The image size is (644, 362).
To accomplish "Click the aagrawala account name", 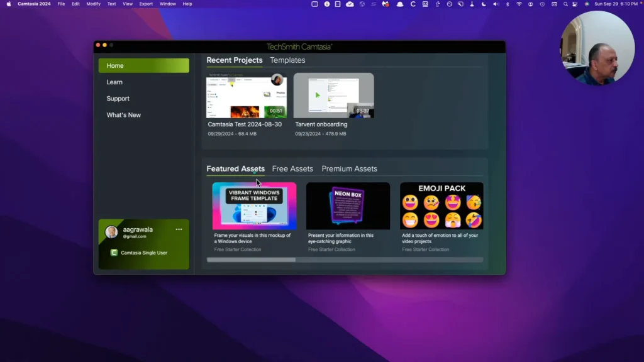I will (138, 230).
